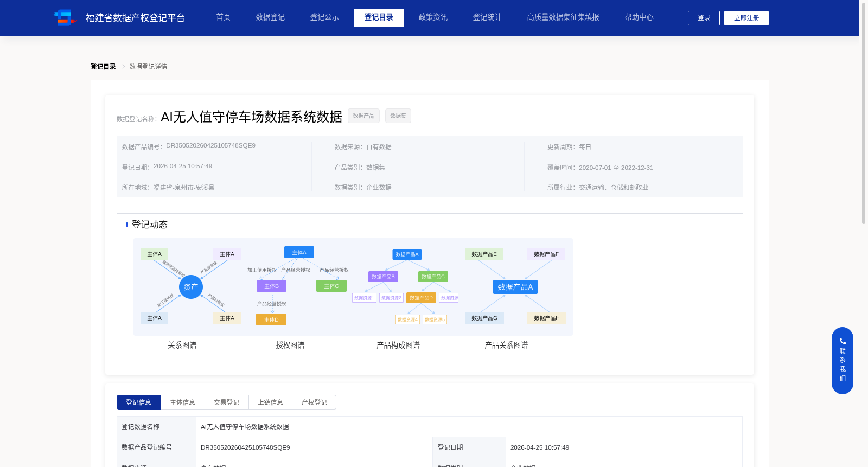Image resolution: width=868 pixels, height=467 pixels.
Task: Open the 授权图谱 diagram thumbnail
Action: [x=298, y=286]
